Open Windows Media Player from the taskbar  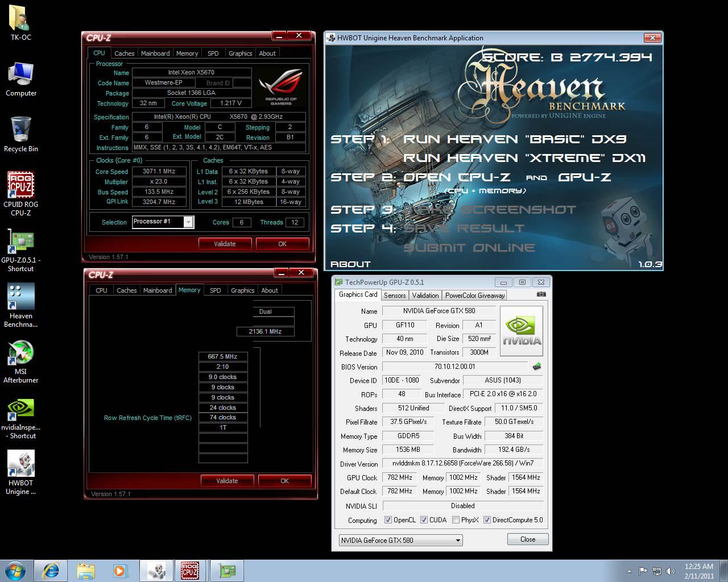pyautogui.click(x=120, y=571)
